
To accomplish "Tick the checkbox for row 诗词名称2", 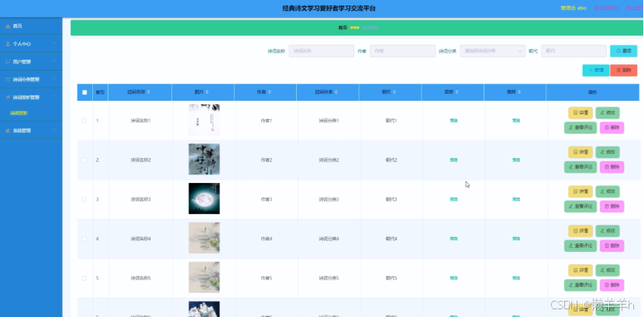I will [84, 160].
